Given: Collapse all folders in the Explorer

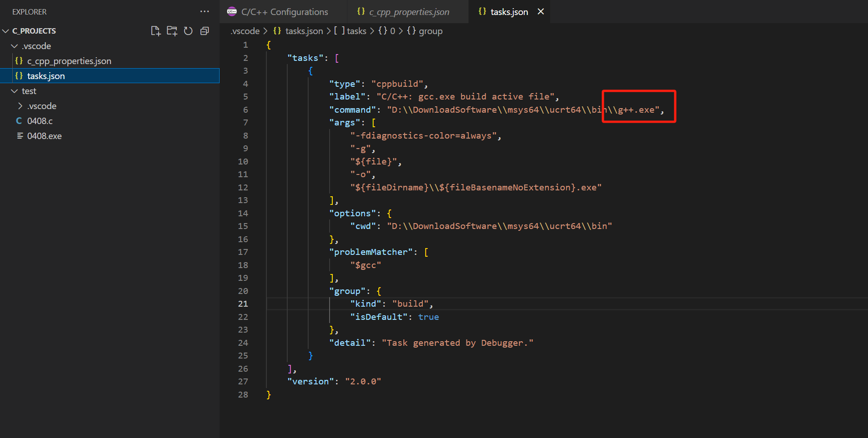Looking at the screenshot, I should (205, 31).
